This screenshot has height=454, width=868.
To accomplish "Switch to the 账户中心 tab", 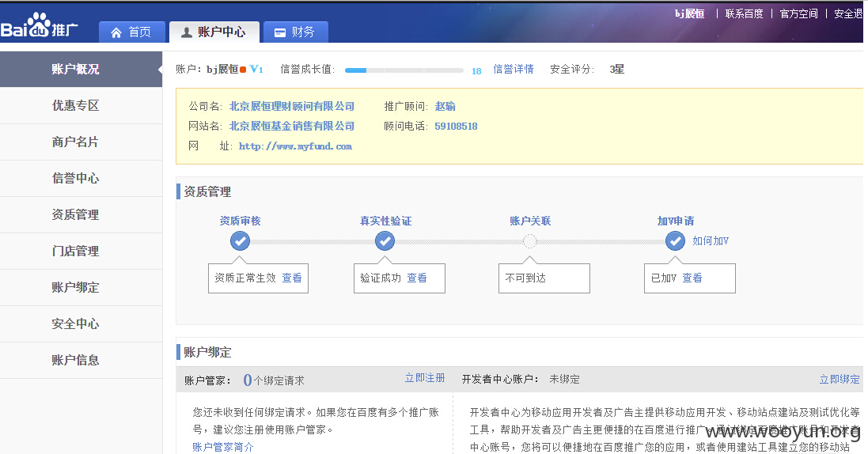I will coord(214,32).
